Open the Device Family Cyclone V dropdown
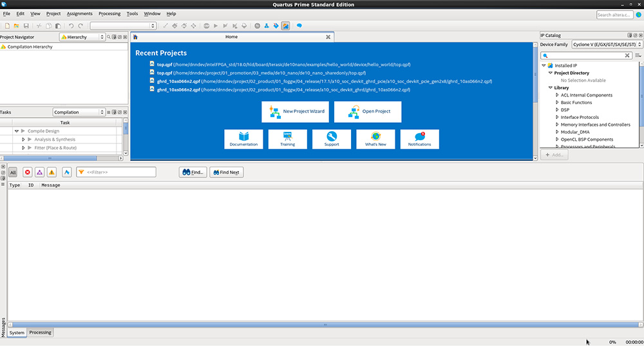The image size is (644, 346). pyautogui.click(x=607, y=44)
